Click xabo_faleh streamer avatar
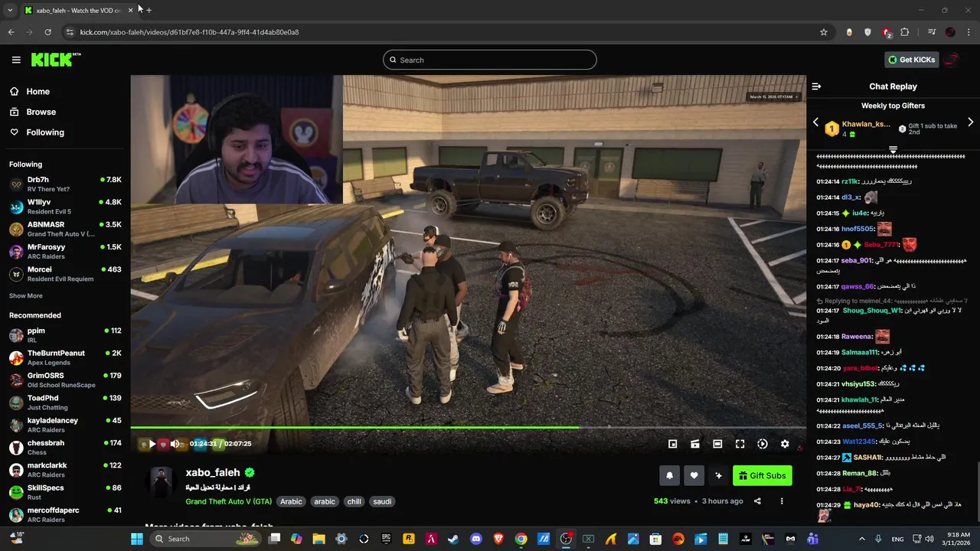 [x=161, y=481]
